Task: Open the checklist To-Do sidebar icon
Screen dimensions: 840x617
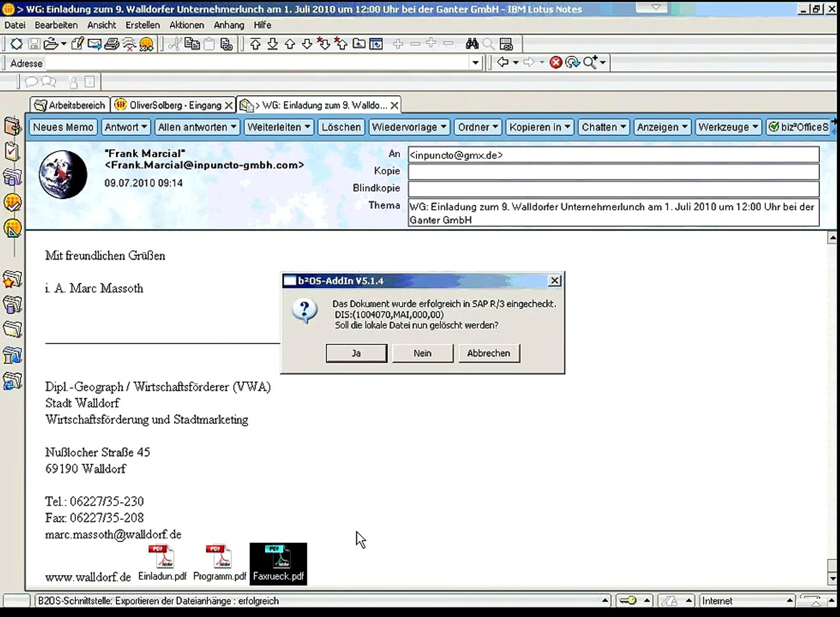Action: 12,151
